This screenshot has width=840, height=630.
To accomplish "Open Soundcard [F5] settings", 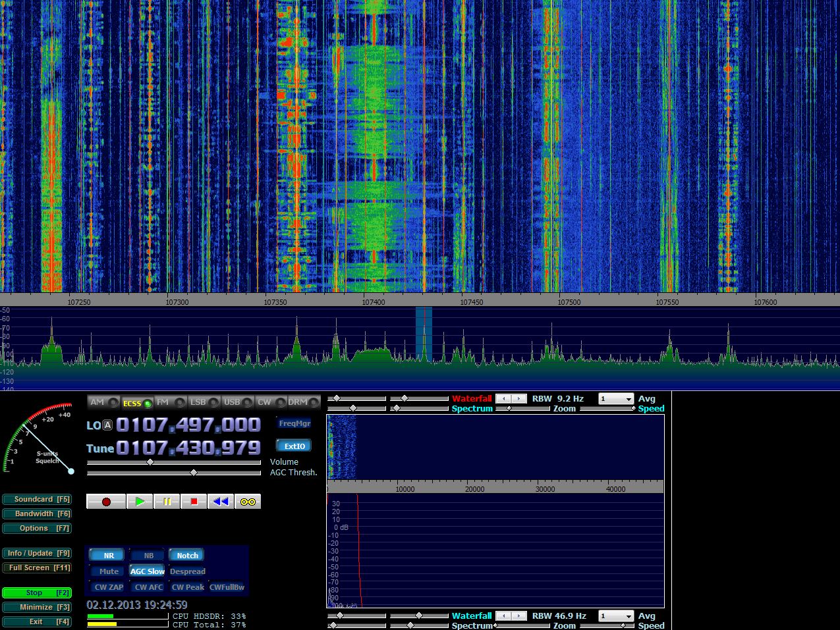I will (37, 500).
